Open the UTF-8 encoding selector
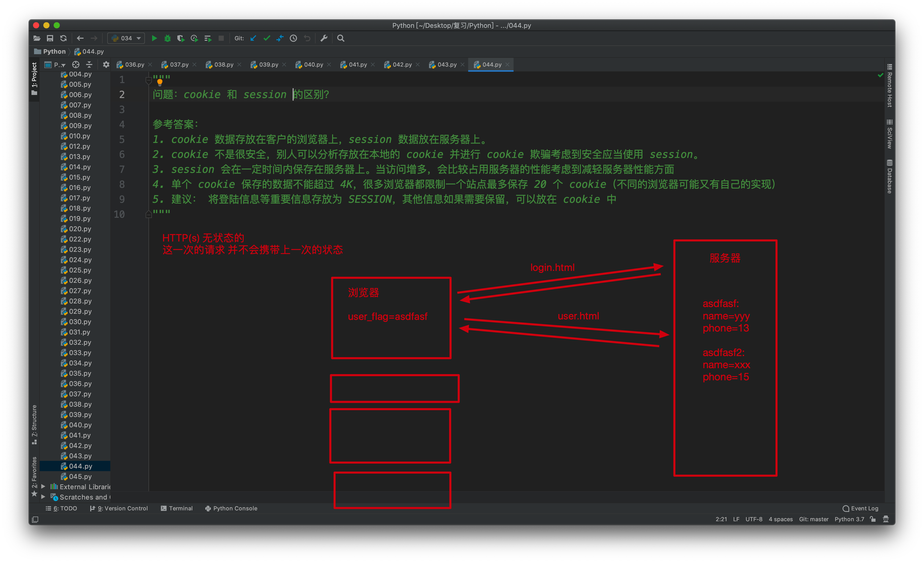The width and height of the screenshot is (924, 563). pyautogui.click(x=754, y=519)
